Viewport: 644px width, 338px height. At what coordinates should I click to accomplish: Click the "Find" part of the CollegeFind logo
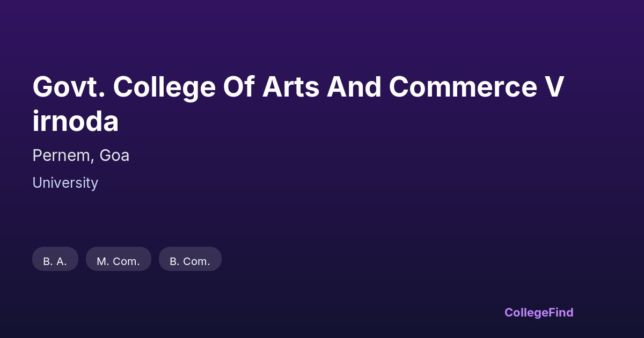tap(561, 312)
